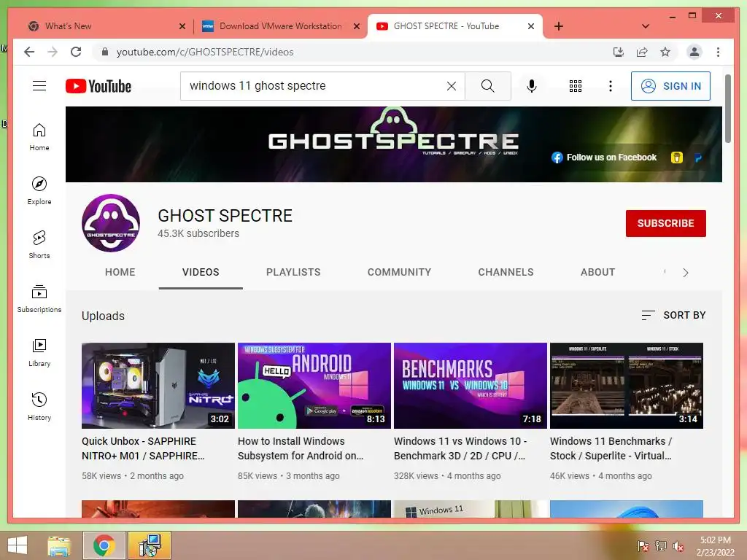
Task: Click the PayPal icon on the banner
Action: tap(698, 157)
